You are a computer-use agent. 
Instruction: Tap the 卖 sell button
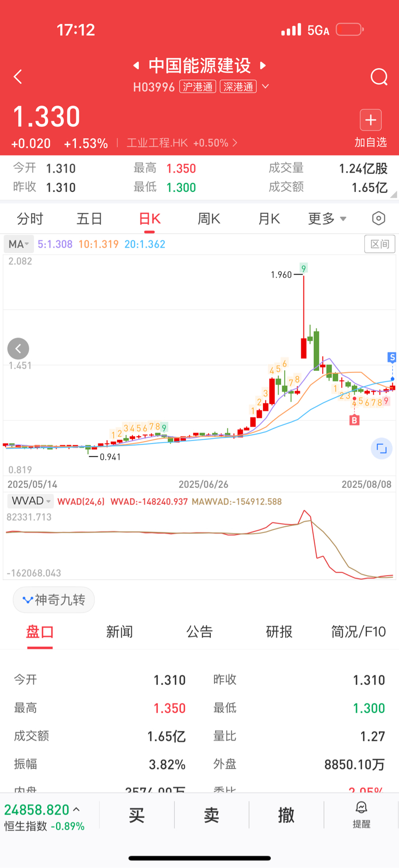coord(211,815)
